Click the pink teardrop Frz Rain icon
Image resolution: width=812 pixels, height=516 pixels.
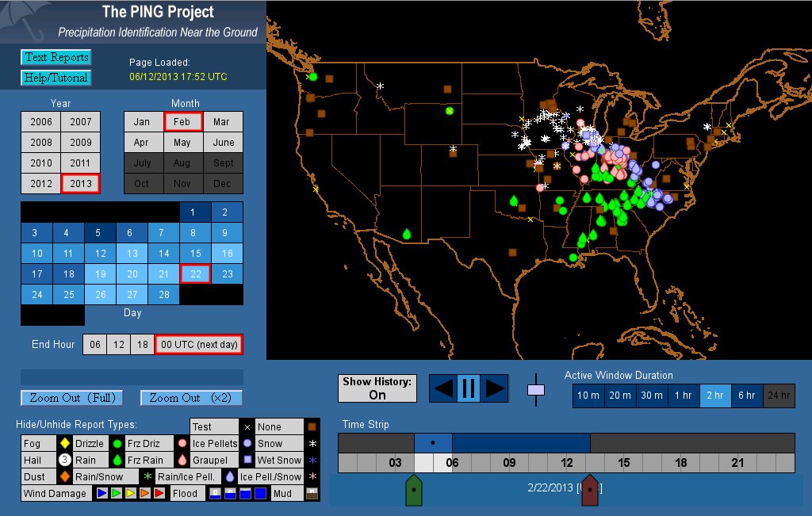(x=182, y=460)
